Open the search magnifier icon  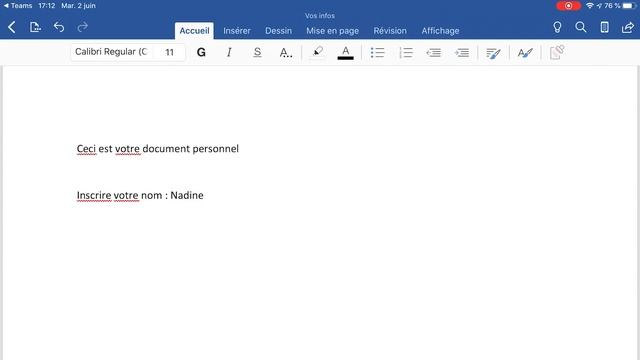coord(580,27)
